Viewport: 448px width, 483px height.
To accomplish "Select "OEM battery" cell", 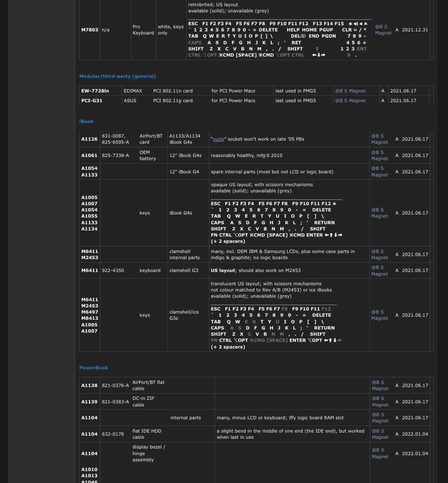I will 148,156.
